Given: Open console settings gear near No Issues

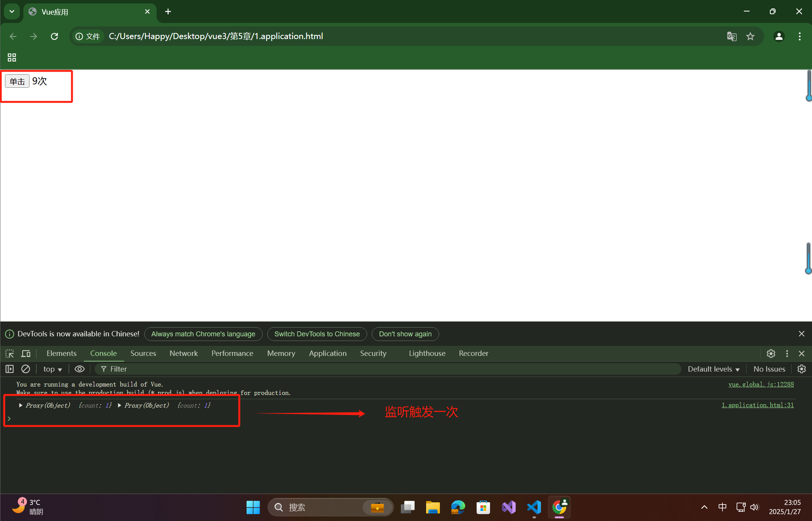Looking at the screenshot, I should [801, 369].
